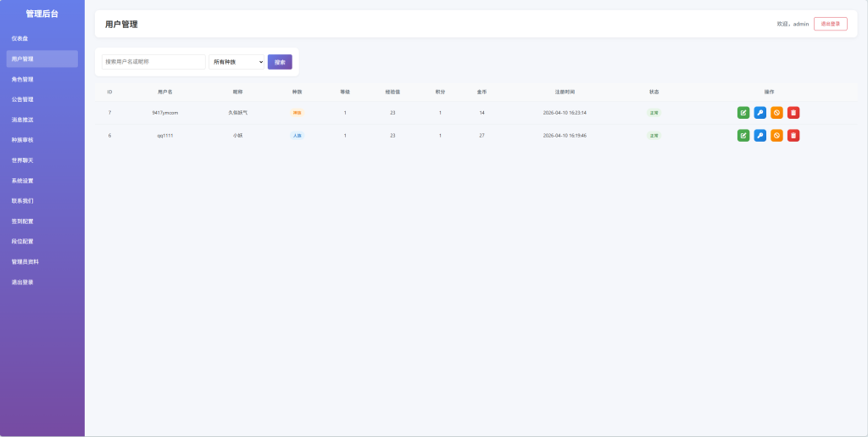This screenshot has height=437, width=868.
Task: Reset password for qq1111 via key icon
Action: pyautogui.click(x=760, y=135)
